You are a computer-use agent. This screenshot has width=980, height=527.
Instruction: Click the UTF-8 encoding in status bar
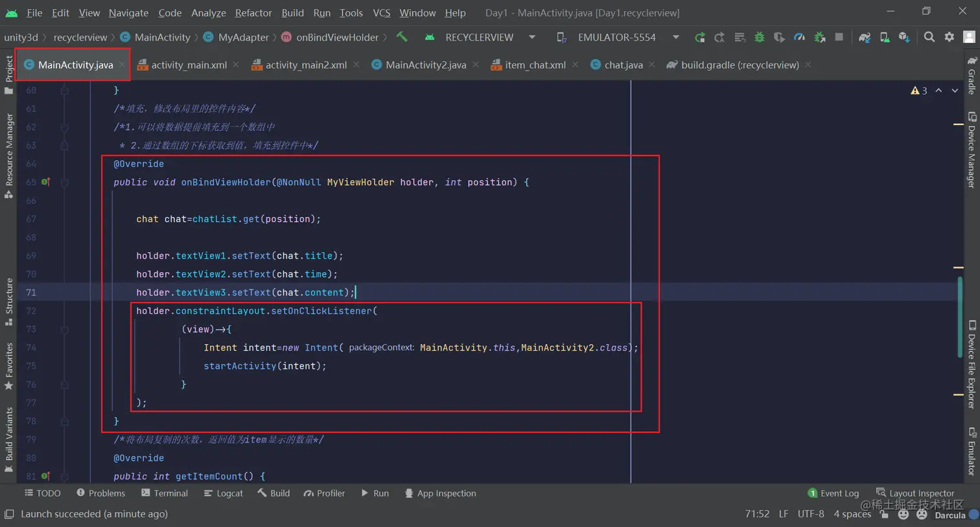coord(811,514)
